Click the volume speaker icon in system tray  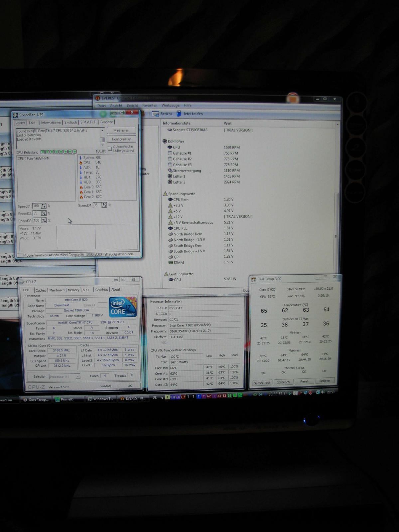(x=324, y=392)
